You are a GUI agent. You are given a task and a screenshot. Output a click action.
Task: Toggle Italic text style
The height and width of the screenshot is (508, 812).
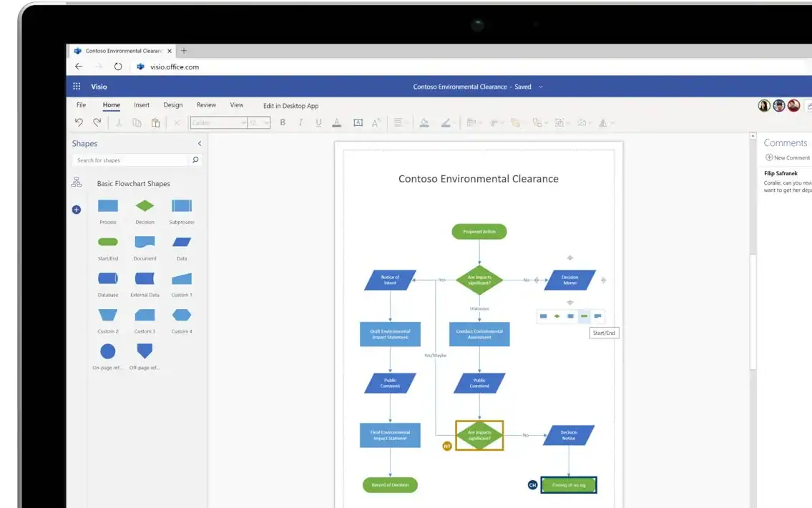[x=300, y=123]
